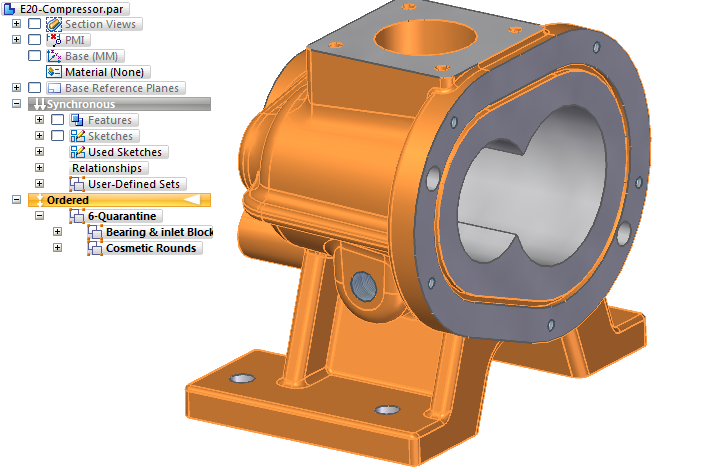
Task: Expand the Relationships node
Action: point(39,168)
